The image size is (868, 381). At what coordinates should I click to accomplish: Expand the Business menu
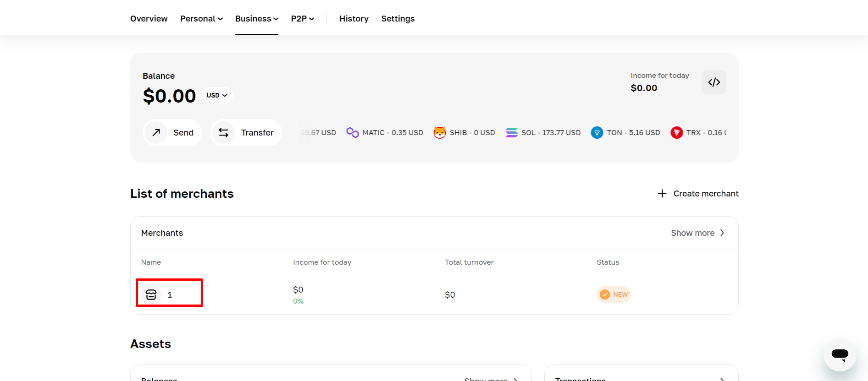[x=256, y=19]
